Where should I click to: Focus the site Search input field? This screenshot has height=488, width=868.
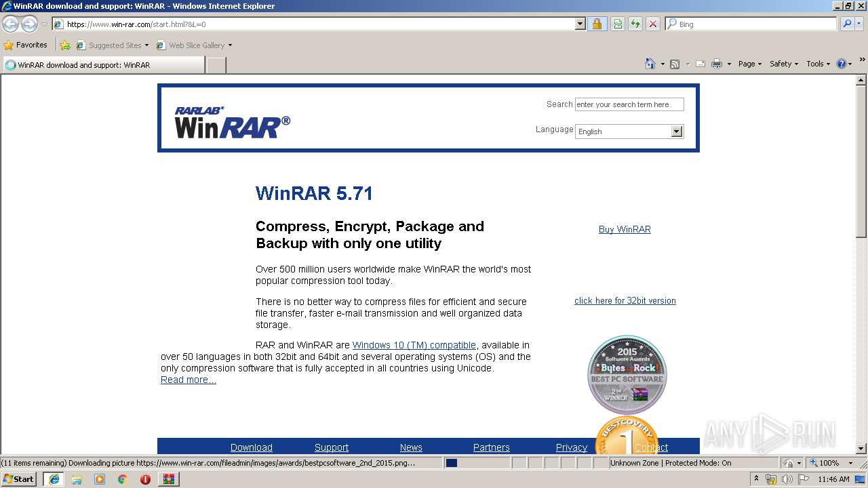[x=629, y=104]
